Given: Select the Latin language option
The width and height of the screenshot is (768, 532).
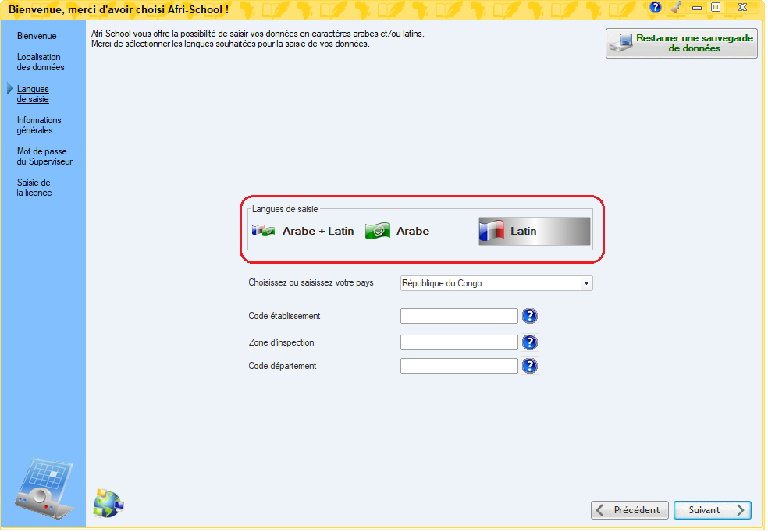Looking at the screenshot, I should pyautogui.click(x=535, y=231).
